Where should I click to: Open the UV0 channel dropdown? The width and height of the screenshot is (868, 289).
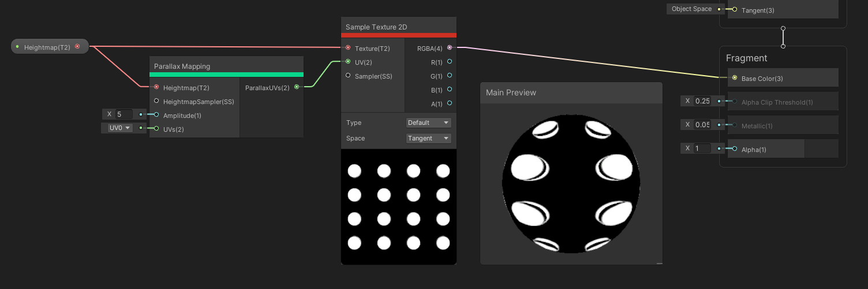[x=120, y=128]
